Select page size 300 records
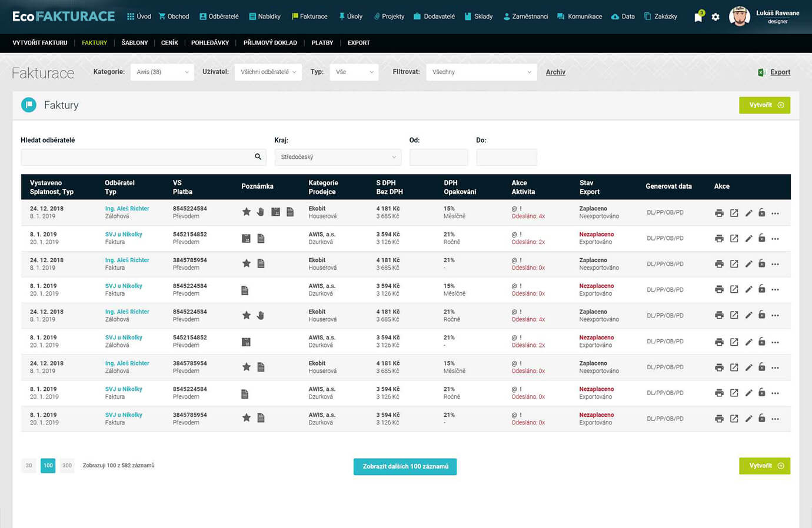This screenshot has width=812, height=528. tap(67, 466)
